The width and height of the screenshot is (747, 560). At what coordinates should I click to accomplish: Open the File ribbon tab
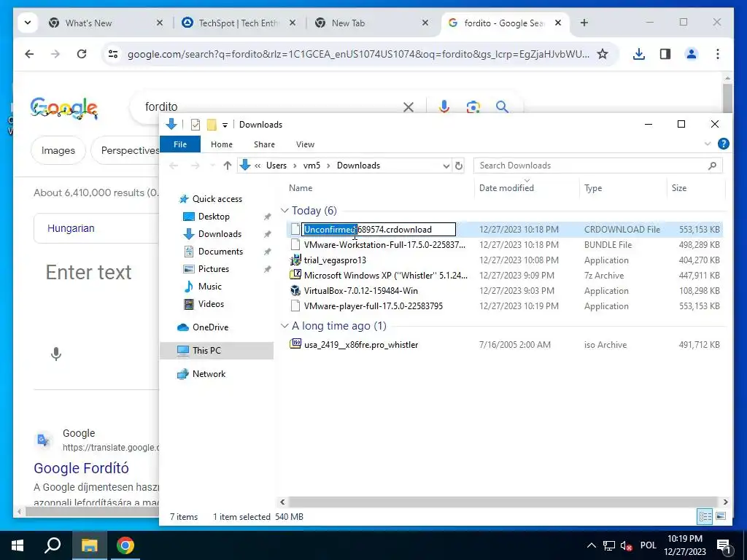(180, 144)
